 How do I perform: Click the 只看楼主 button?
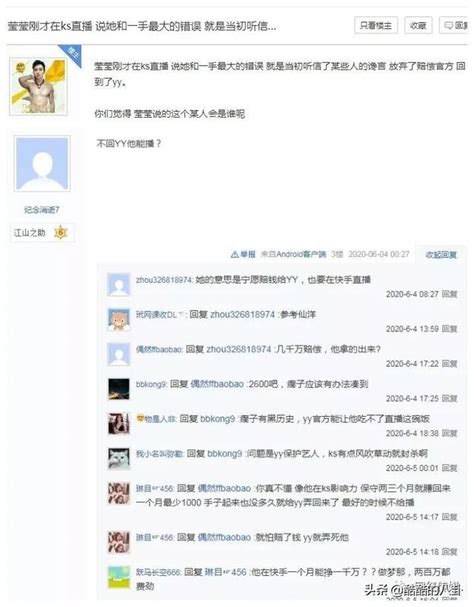376,26
